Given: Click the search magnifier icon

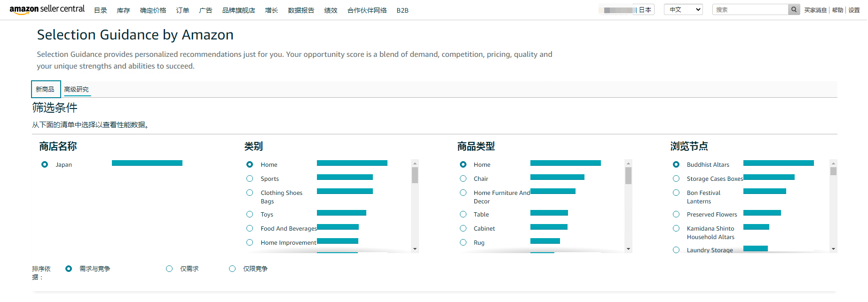Looking at the screenshot, I should click(x=794, y=9).
